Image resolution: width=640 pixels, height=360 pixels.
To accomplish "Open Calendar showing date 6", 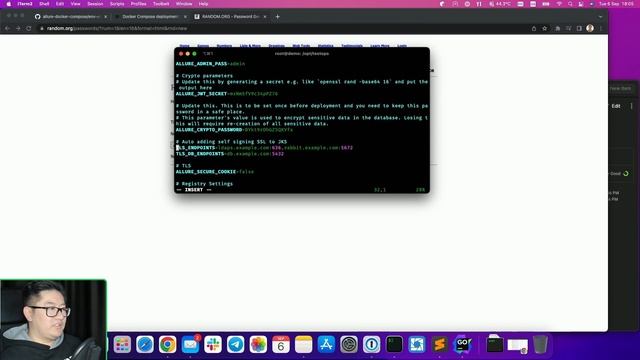I will (281, 344).
